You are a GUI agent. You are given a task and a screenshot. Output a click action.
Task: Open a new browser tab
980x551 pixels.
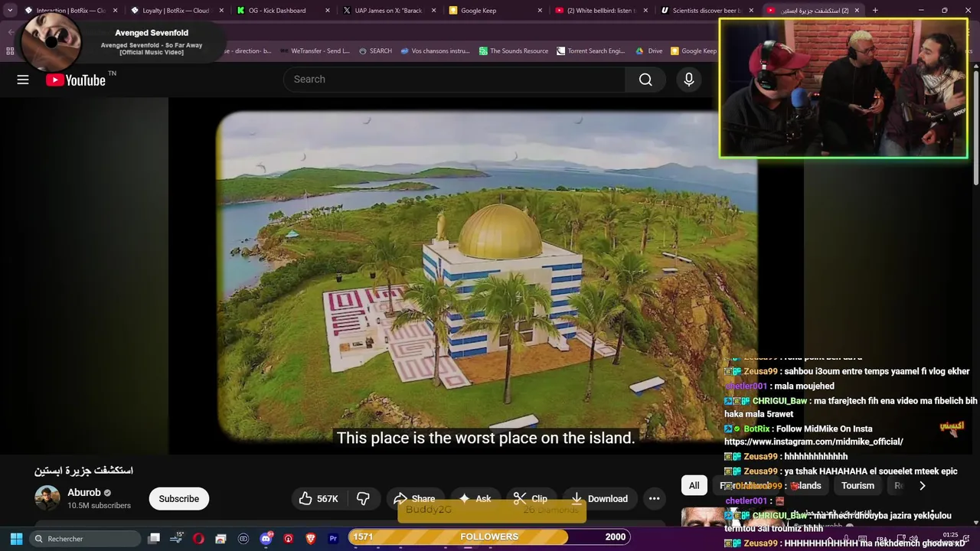coord(875,11)
